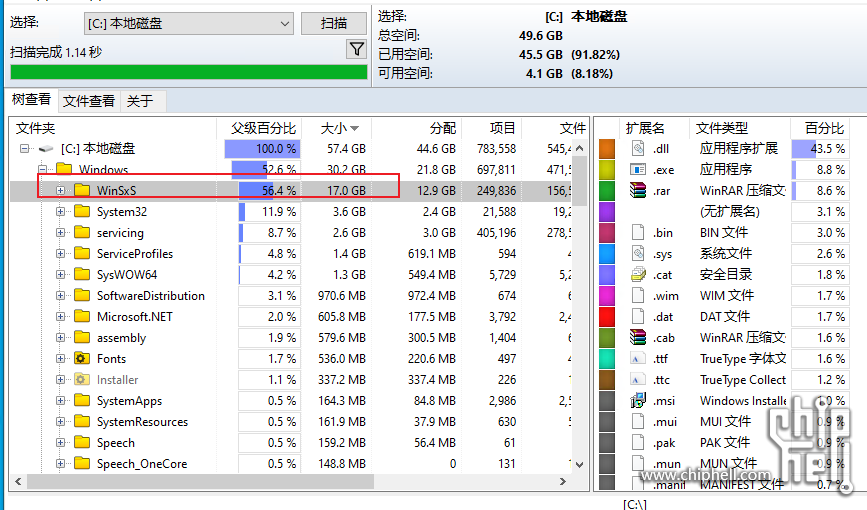Expand the SystemResources folder node

tap(60, 421)
